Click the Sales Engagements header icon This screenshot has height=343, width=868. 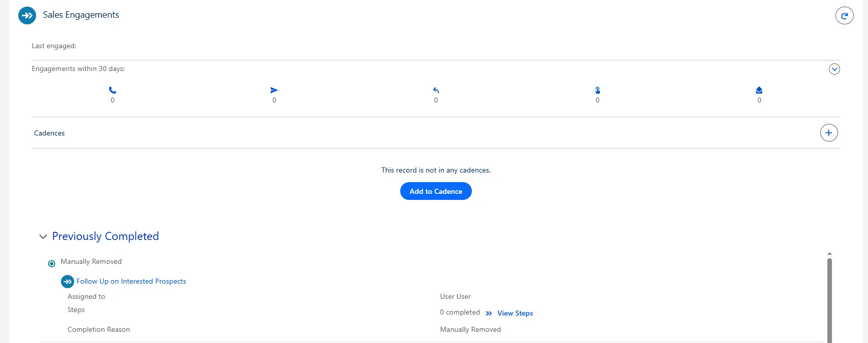27,16
